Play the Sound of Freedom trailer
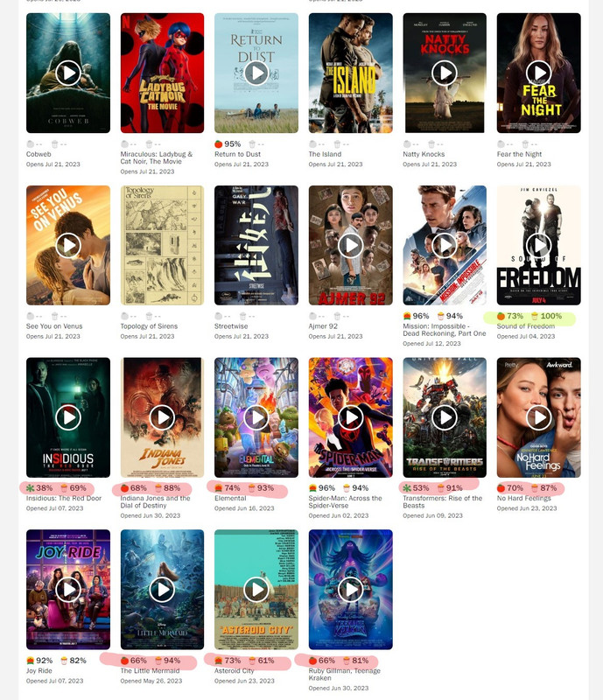Screen dimensions: 603x700 539,245
